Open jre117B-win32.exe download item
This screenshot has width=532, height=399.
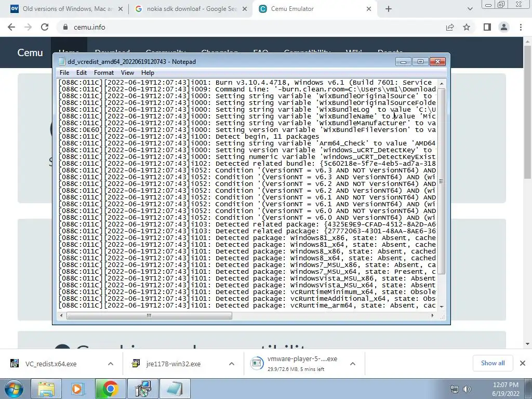point(174,364)
